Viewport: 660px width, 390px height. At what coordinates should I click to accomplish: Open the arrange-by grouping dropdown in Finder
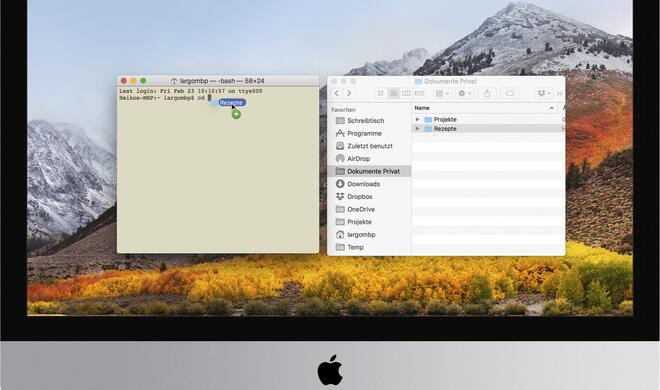tap(442, 93)
